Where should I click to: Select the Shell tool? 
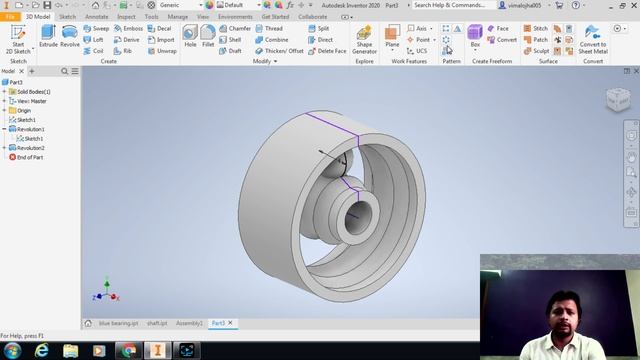(x=230, y=40)
